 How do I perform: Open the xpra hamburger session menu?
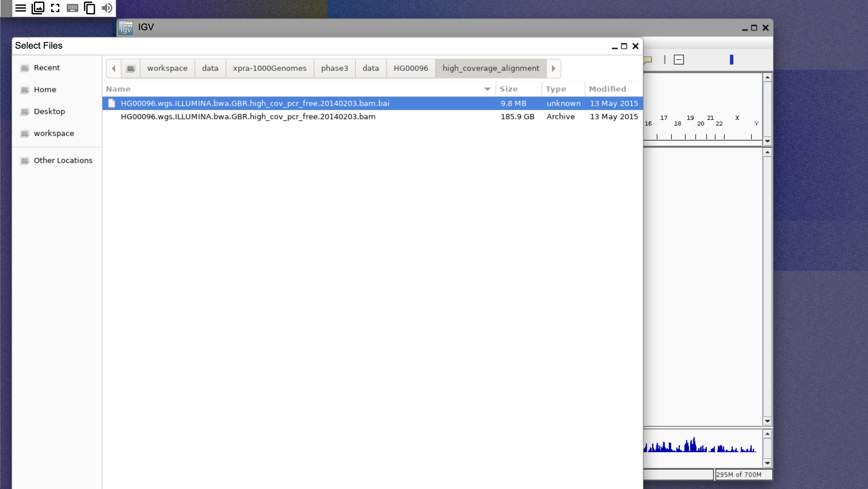[x=20, y=8]
